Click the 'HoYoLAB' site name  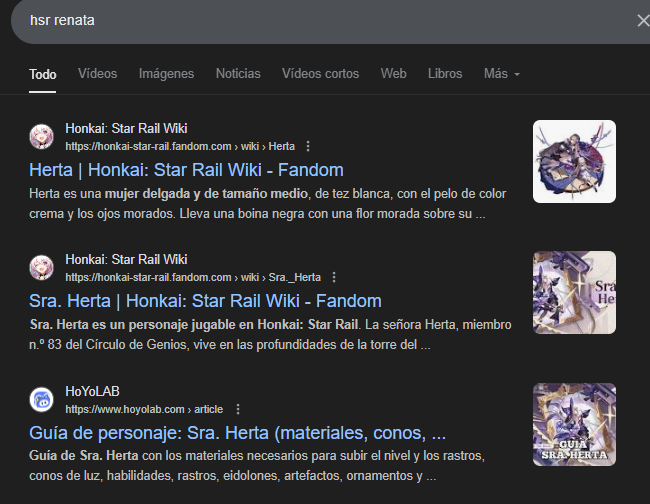pos(92,391)
